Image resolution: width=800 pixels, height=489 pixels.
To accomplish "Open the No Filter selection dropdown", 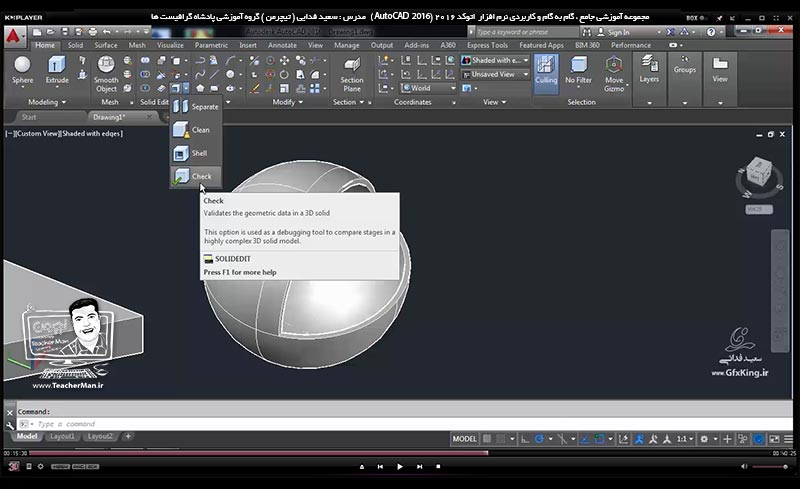I will pyautogui.click(x=578, y=70).
